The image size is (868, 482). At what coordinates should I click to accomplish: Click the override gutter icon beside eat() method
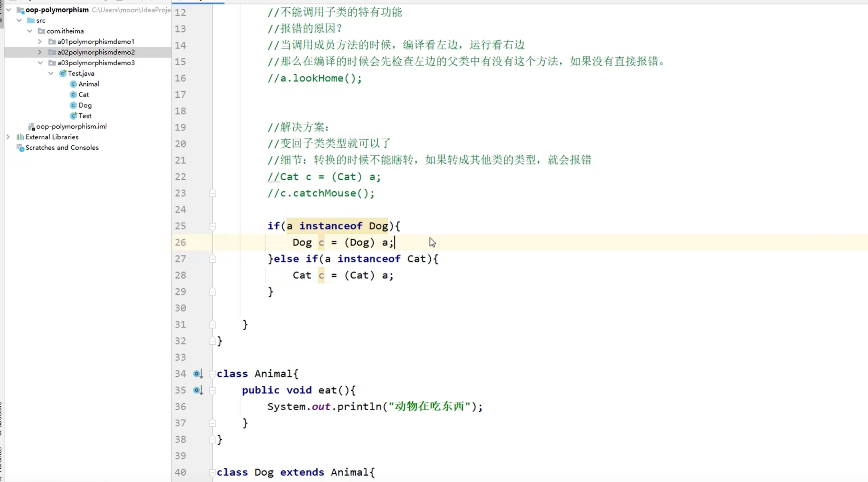[197, 390]
